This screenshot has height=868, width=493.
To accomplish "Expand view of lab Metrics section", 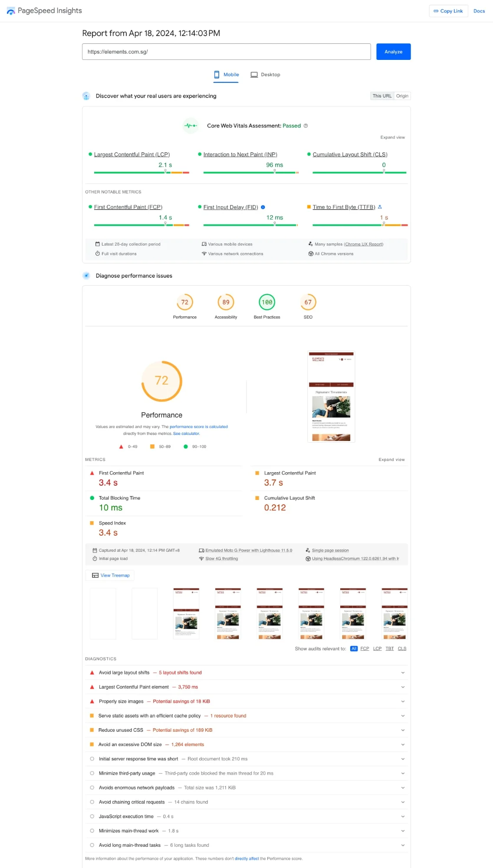I will click(x=391, y=460).
